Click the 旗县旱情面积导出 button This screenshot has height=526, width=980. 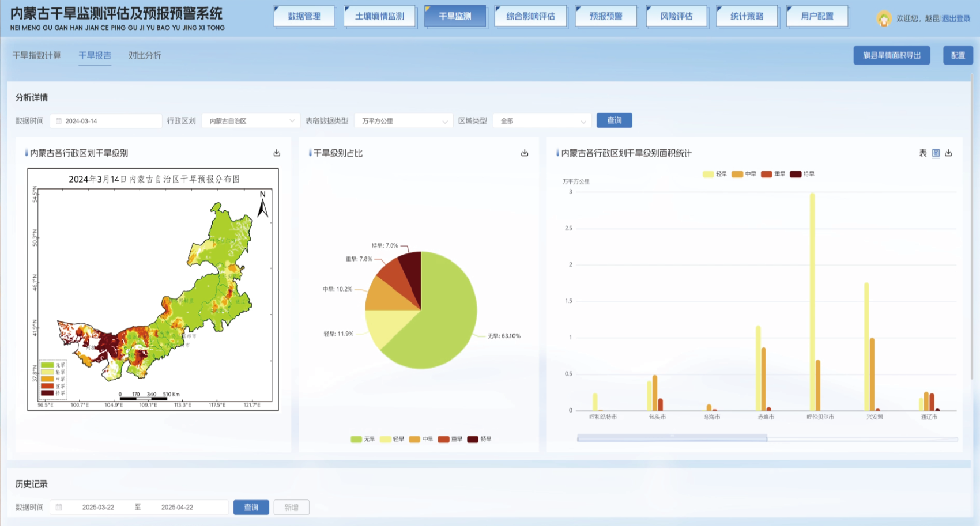pos(891,55)
